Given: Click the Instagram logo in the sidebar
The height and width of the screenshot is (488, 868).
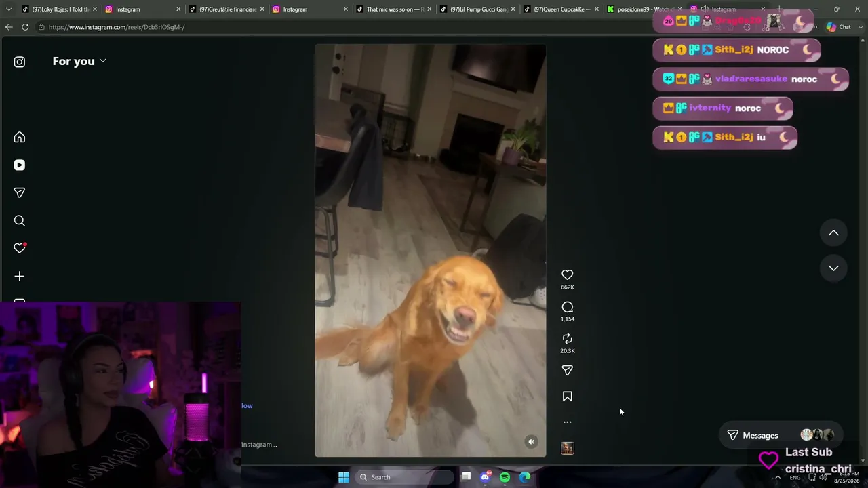Looking at the screenshot, I should pyautogui.click(x=20, y=62).
